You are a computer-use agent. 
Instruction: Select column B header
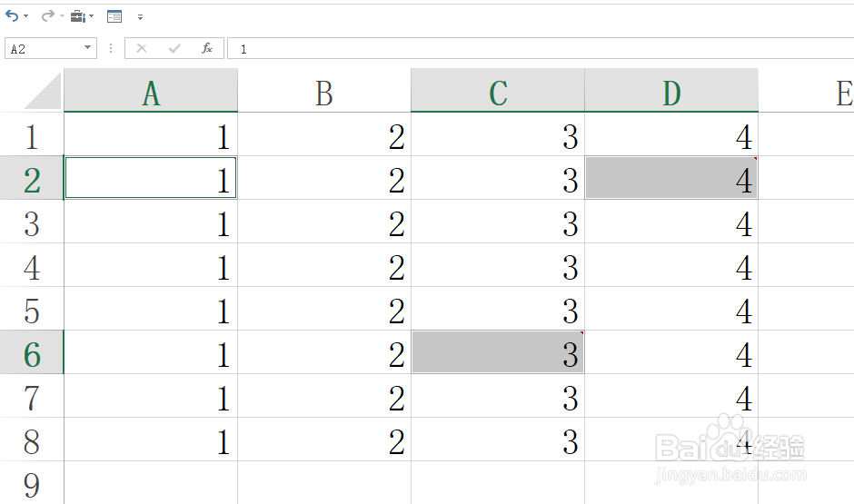(323, 92)
